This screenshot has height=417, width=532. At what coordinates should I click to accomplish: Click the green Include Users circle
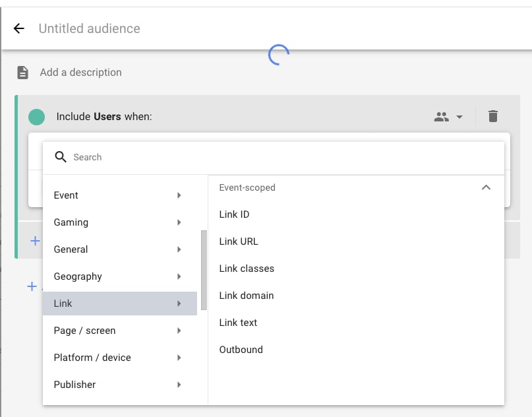tap(37, 117)
